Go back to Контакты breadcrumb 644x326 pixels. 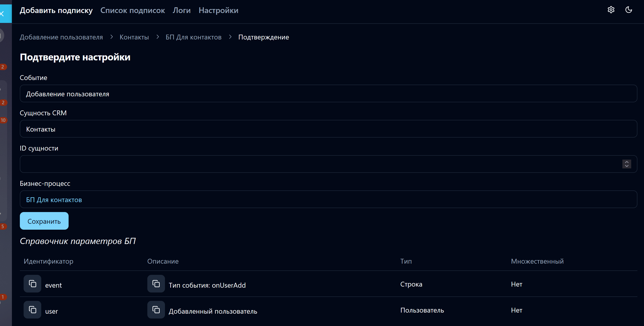tap(134, 37)
